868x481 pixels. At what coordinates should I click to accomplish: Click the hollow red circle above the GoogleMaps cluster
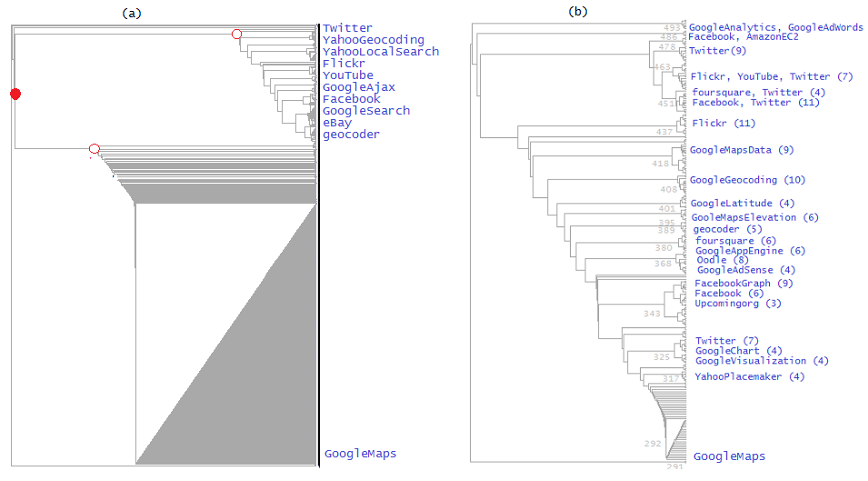95,149
